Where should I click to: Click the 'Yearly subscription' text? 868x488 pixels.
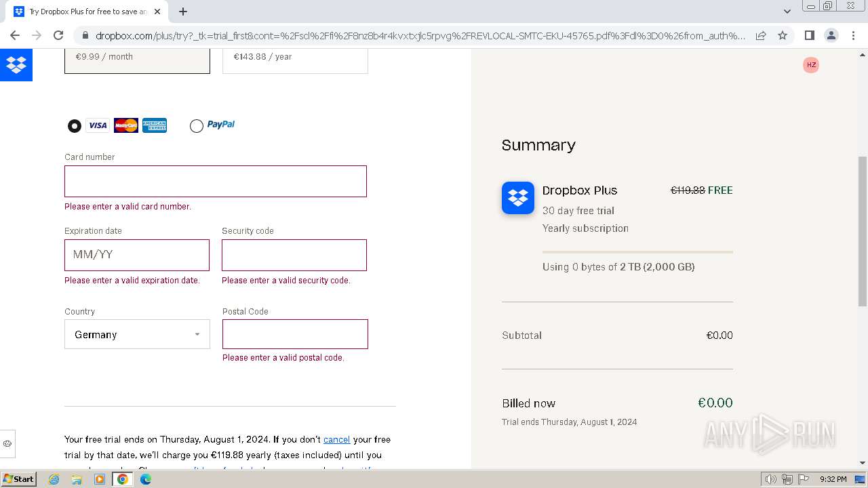point(585,228)
